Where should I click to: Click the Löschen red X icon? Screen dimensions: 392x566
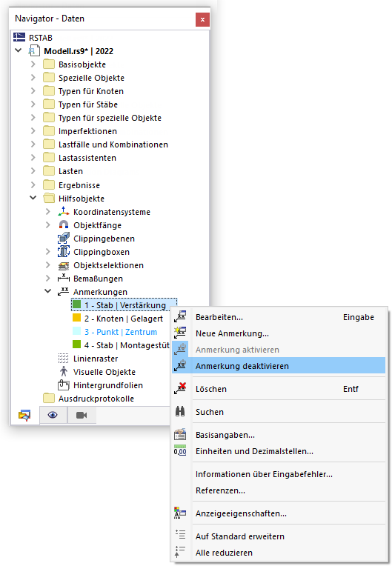tap(180, 389)
